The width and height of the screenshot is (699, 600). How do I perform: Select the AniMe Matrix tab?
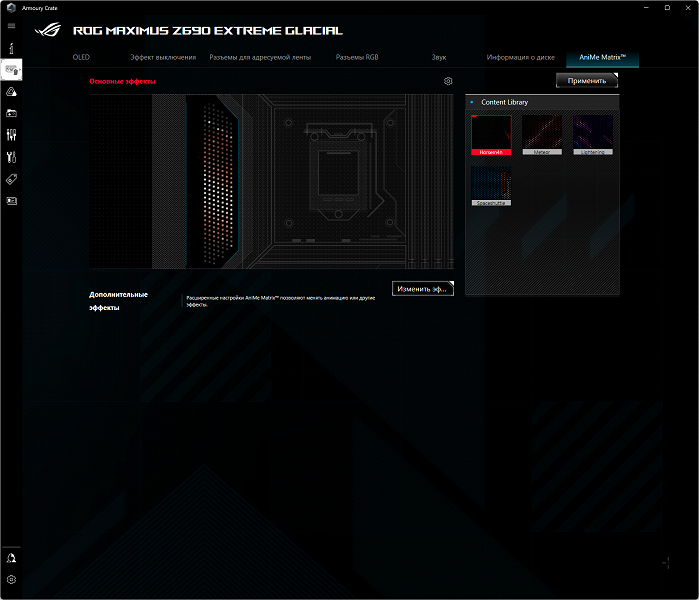click(602, 58)
